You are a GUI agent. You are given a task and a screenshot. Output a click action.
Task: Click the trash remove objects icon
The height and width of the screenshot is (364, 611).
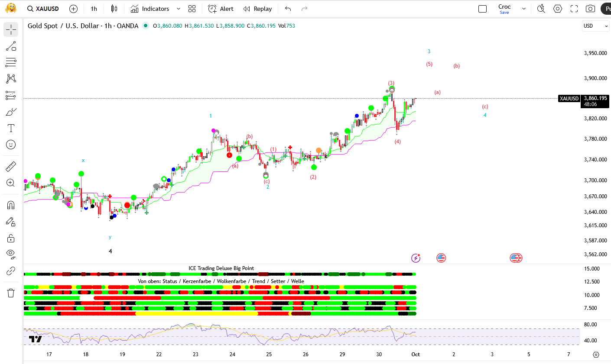[x=11, y=293]
